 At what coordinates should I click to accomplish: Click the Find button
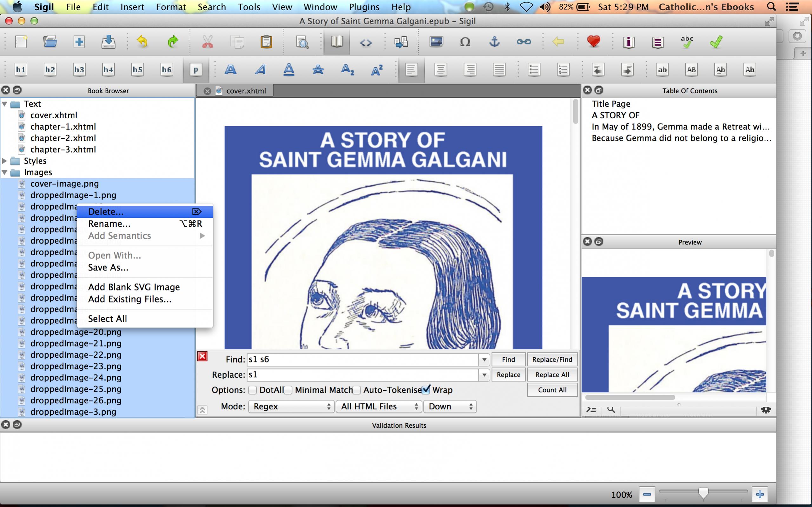click(508, 360)
